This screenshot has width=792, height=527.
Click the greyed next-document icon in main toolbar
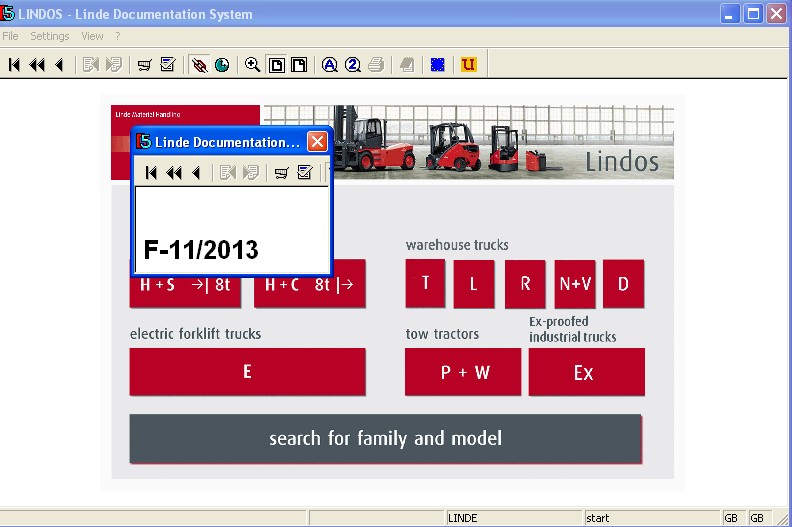(x=114, y=65)
